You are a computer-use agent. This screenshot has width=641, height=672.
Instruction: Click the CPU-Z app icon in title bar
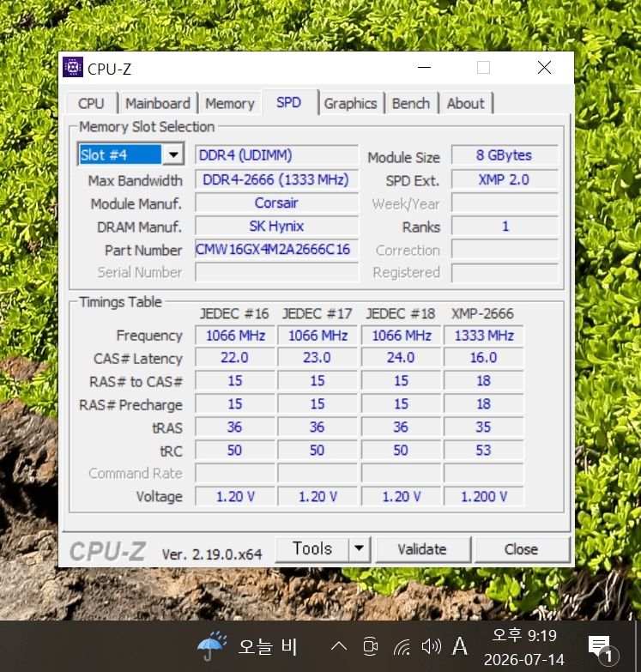click(73, 67)
